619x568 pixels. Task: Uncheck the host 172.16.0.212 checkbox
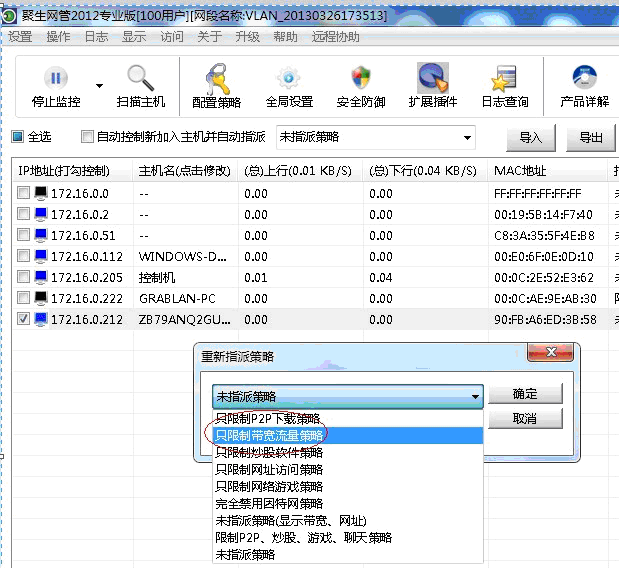tap(24, 319)
